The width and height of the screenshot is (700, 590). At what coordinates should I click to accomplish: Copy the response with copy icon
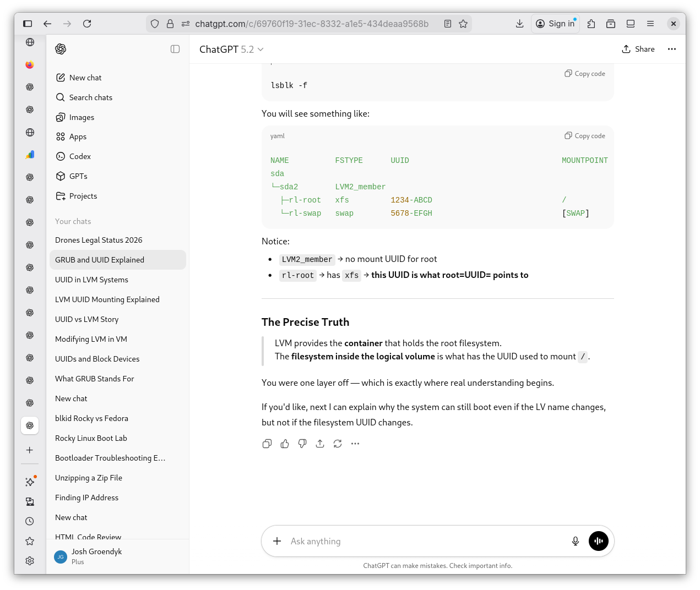[x=267, y=444]
